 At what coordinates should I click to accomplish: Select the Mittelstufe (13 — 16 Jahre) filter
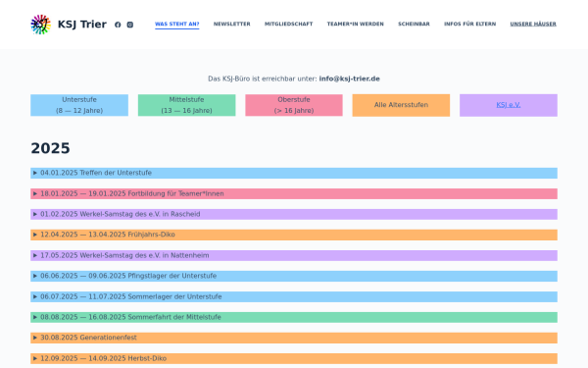[187, 105]
